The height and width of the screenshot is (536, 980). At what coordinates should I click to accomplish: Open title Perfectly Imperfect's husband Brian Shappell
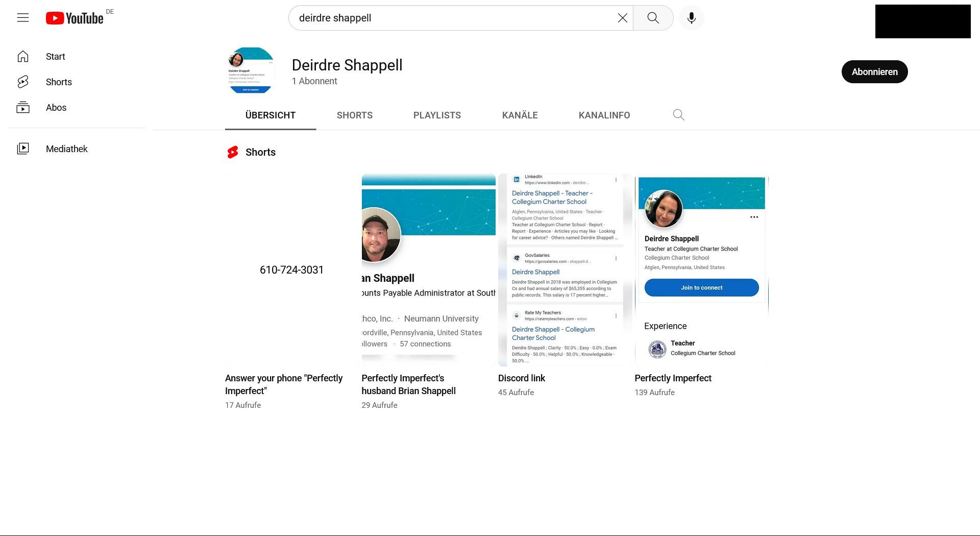click(409, 384)
